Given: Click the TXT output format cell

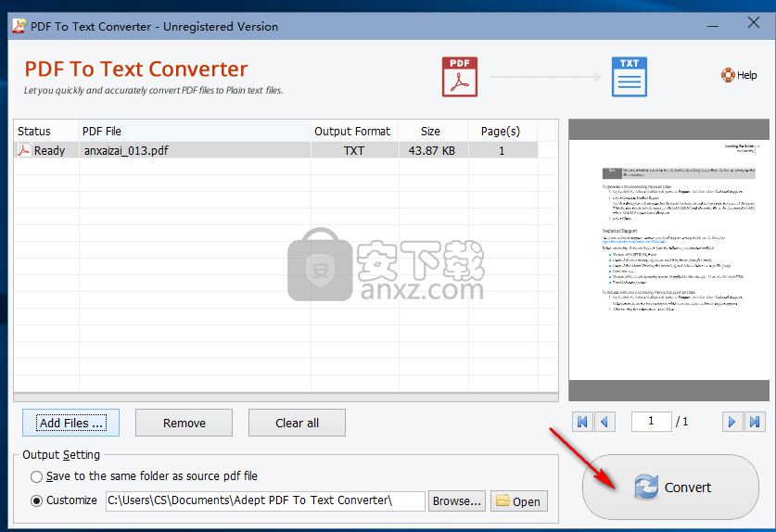Looking at the screenshot, I should [x=354, y=150].
